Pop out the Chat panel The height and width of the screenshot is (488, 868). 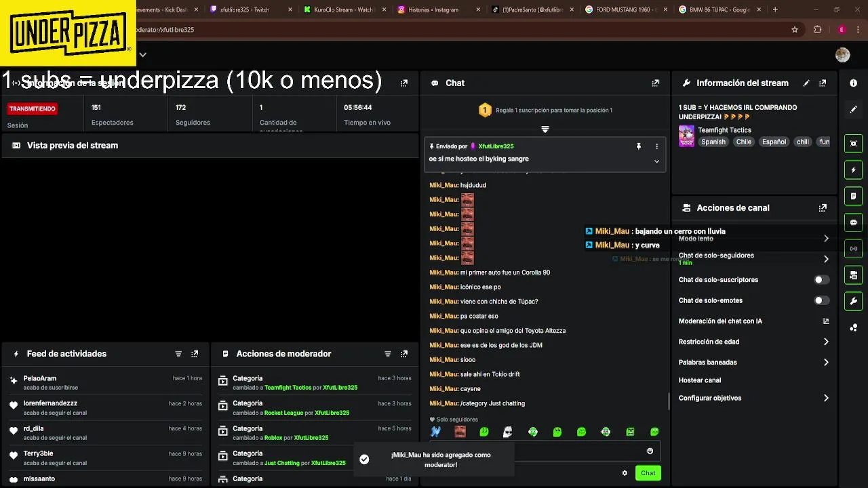[x=655, y=83]
